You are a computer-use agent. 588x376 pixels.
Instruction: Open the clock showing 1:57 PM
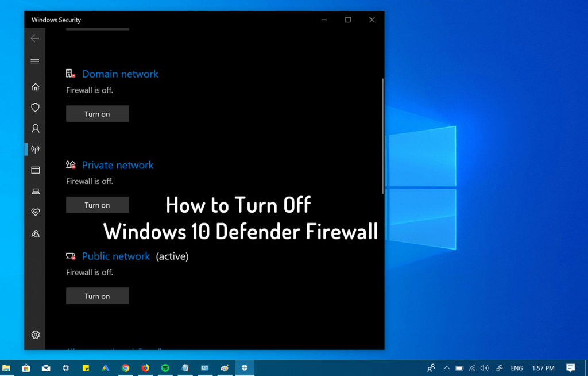tap(543, 368)
